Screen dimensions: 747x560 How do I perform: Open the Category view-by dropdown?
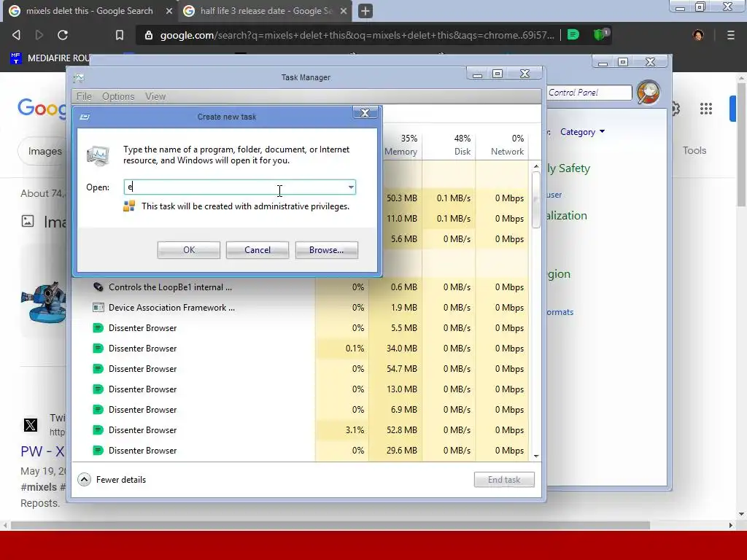[582, 132]
